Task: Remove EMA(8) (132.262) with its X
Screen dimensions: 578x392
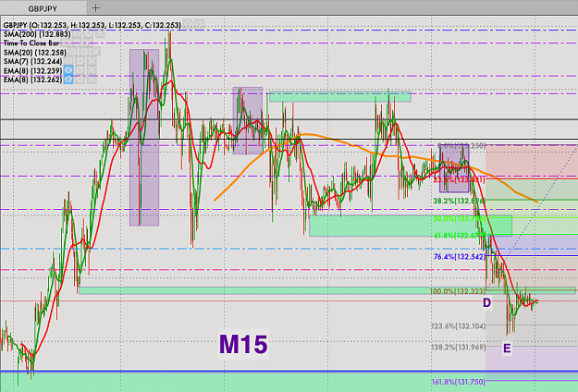Action: (x=92, y=80)
